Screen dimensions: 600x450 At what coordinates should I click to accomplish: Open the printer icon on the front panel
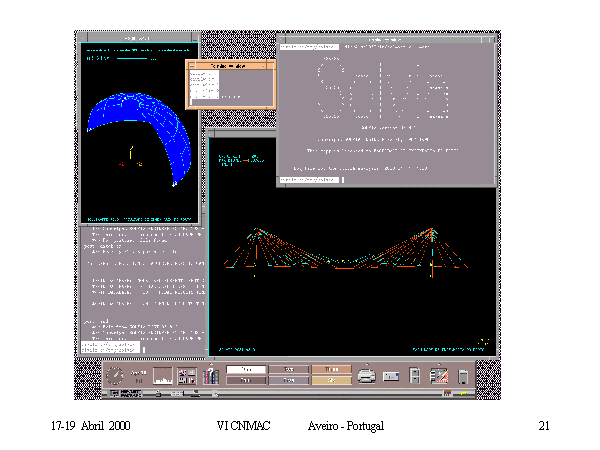coord(367,376)
